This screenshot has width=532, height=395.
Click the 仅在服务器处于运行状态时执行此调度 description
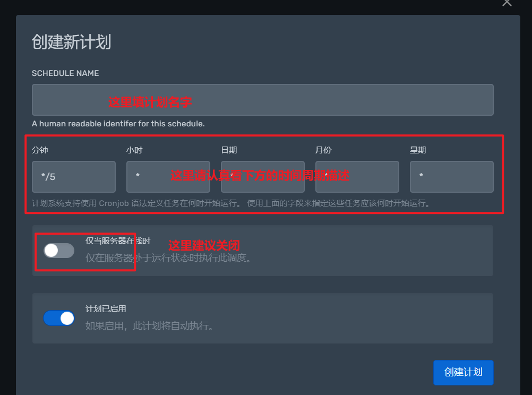pos(168,258)
